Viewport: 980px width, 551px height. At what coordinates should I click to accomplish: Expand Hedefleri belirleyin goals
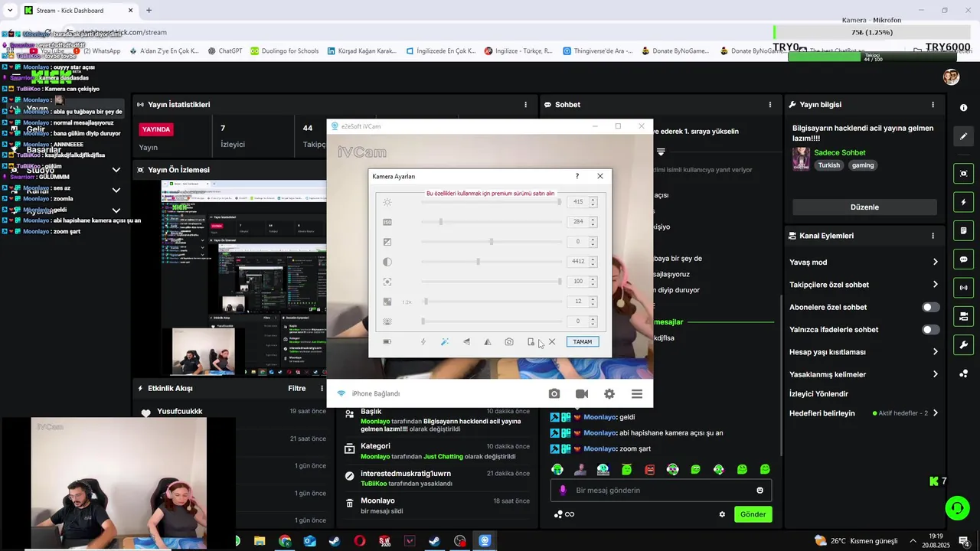point(864,413)
